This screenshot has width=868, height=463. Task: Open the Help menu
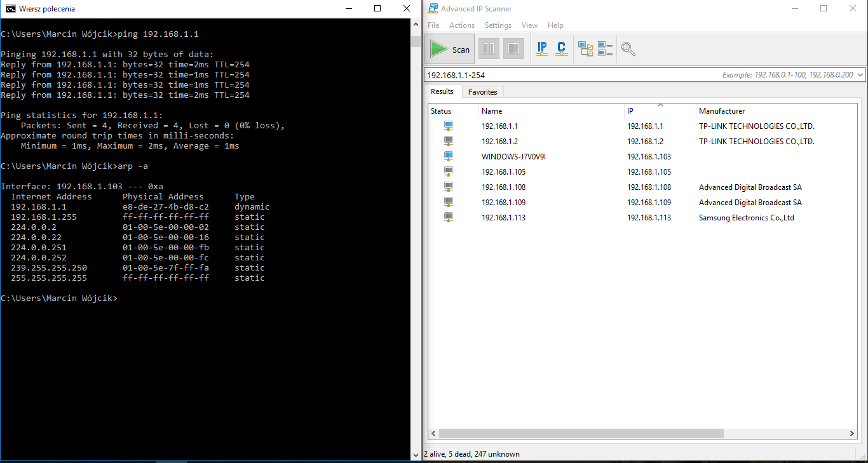tap(555, 25)
